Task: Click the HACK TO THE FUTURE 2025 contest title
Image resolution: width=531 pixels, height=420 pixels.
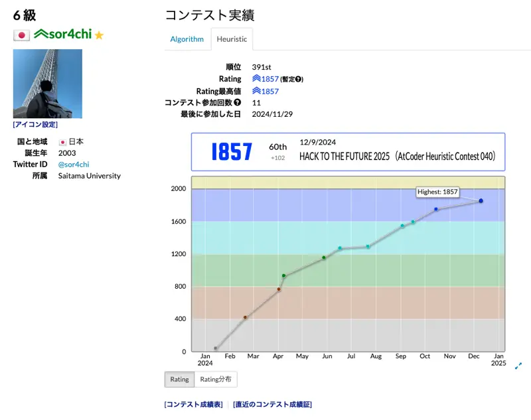Action: point(397,157)
